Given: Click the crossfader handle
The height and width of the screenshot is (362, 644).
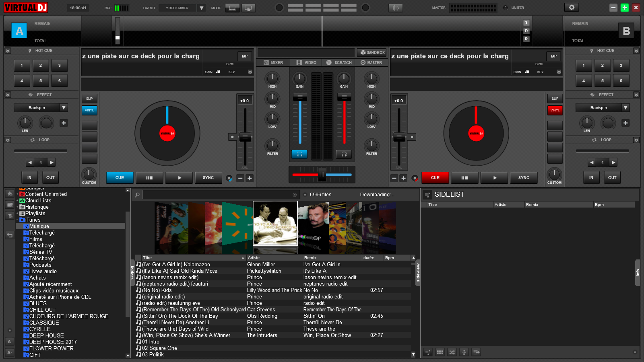Looking at the screenshot, I should click(x=322, y=175).
